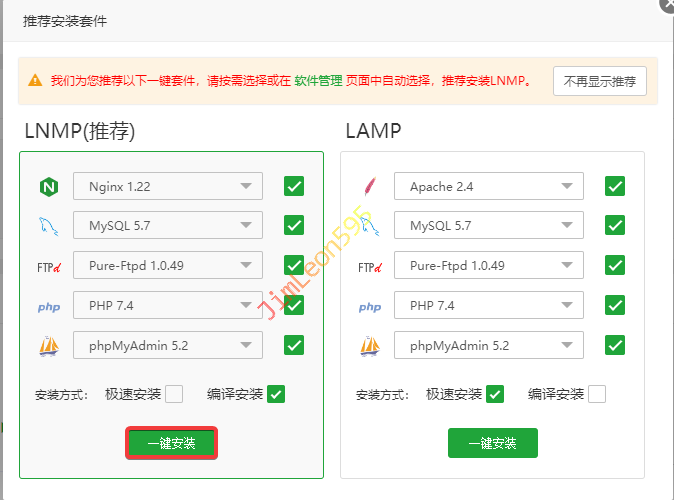
Task: Open the LAMP MySQL 5.7 version dropdown
Action: tap(489, 226)
